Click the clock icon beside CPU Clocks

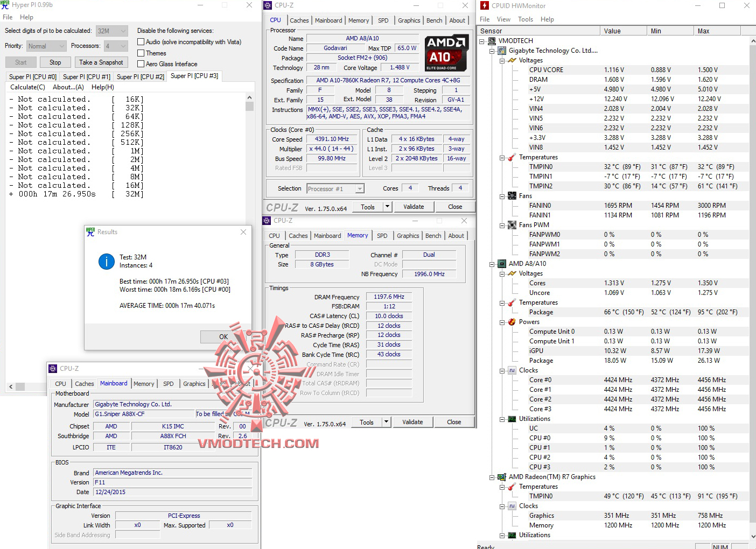[512, 370]
